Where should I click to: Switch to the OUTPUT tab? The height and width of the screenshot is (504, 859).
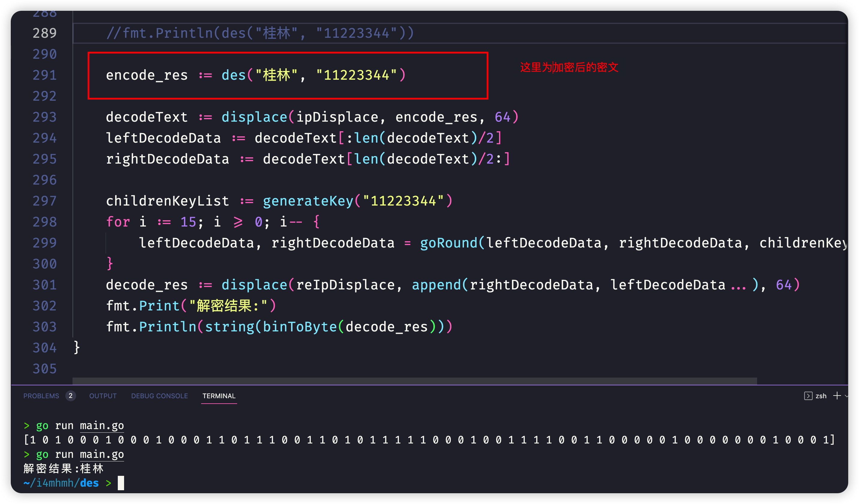click(x=103, y=396)
